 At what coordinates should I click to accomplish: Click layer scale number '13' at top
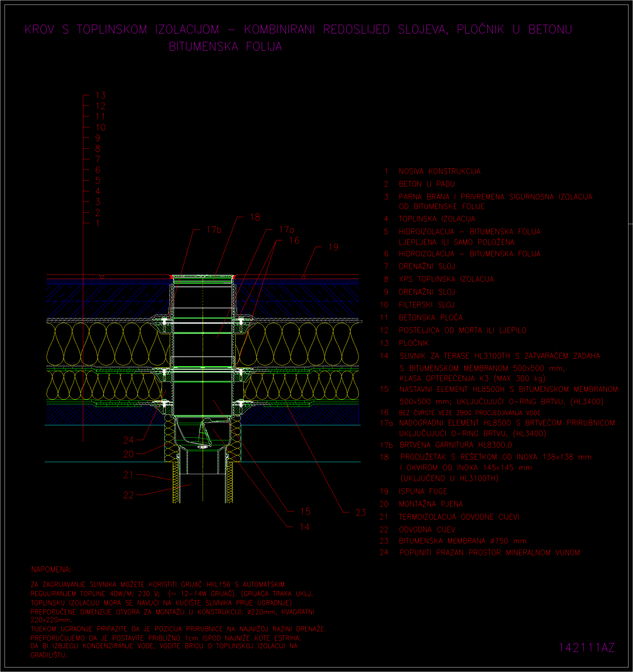101,95
